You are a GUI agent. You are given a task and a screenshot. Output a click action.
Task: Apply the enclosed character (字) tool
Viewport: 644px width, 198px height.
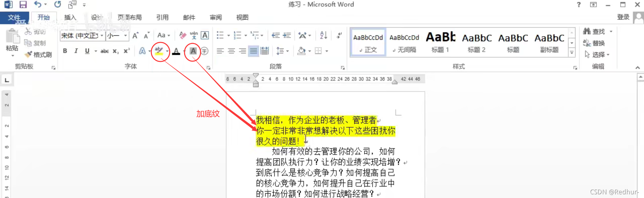tap(205, 51)
